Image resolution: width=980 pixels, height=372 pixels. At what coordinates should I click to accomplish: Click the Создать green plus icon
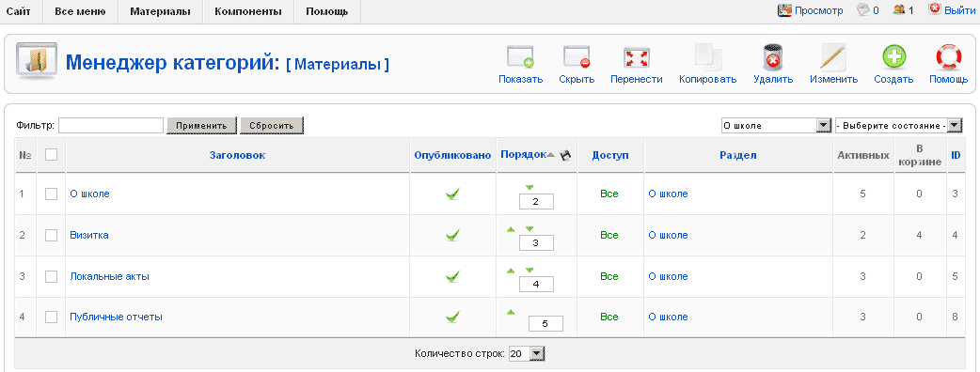893,56
